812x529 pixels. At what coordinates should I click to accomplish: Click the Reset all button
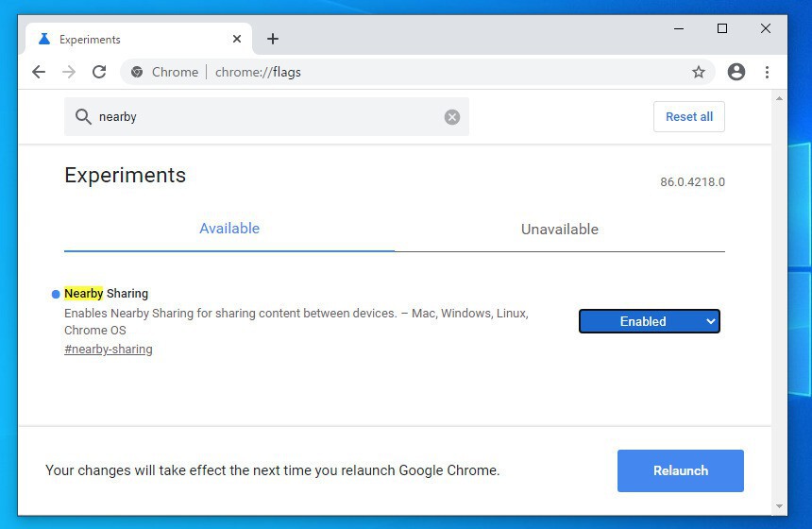click(x=689, y=116)
